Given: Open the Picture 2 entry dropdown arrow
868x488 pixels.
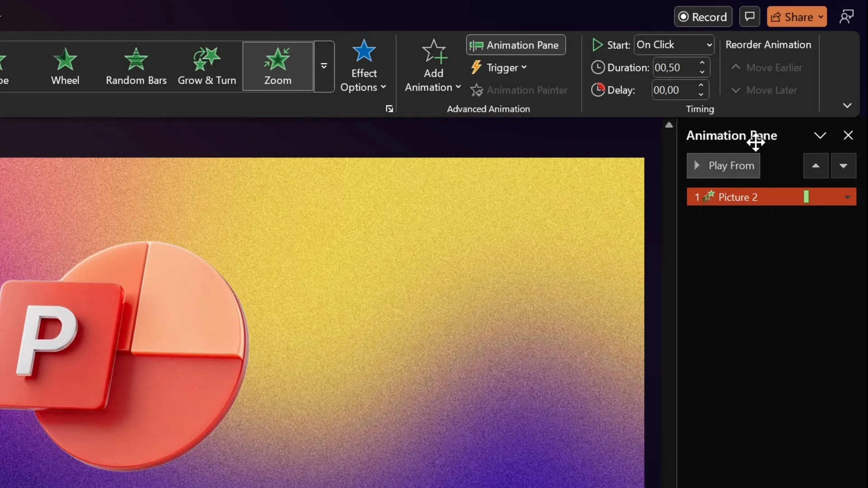Looking at the screenshot, I should coord(848,197).
